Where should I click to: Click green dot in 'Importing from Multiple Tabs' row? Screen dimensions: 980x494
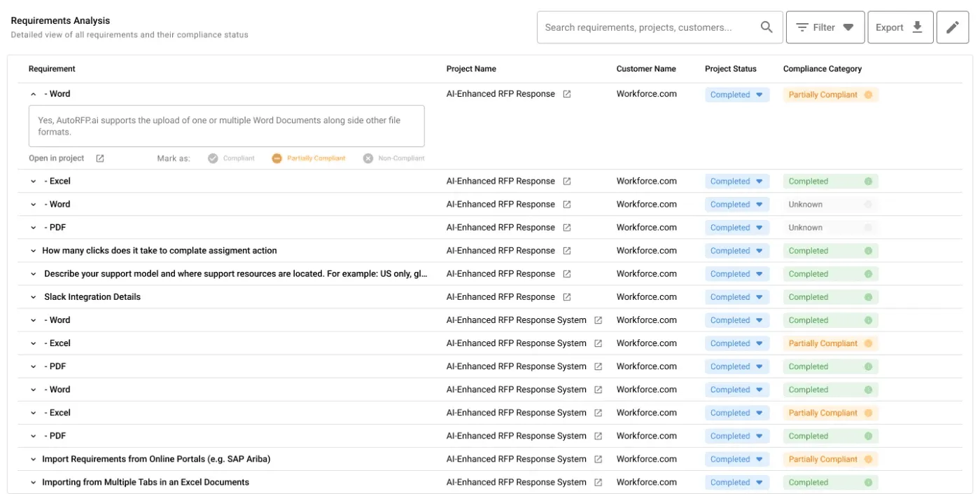tap(868, 482)
